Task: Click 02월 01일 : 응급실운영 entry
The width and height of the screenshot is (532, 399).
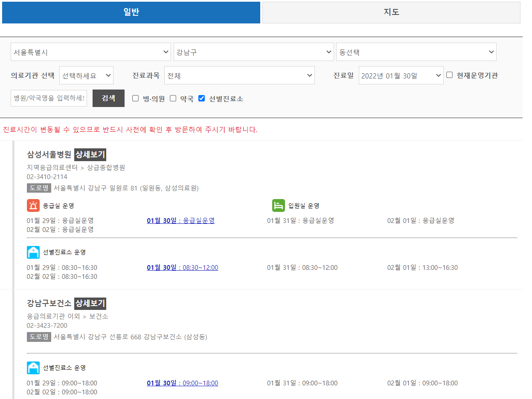Action: point(421,220)
